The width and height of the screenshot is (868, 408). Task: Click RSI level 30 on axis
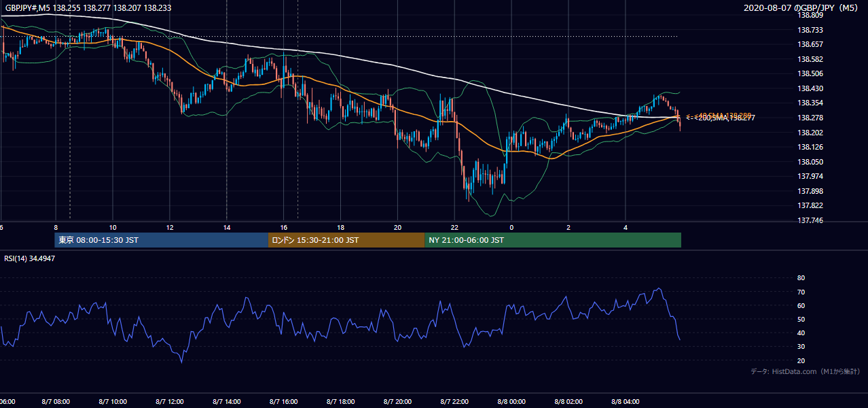(801, 347)
